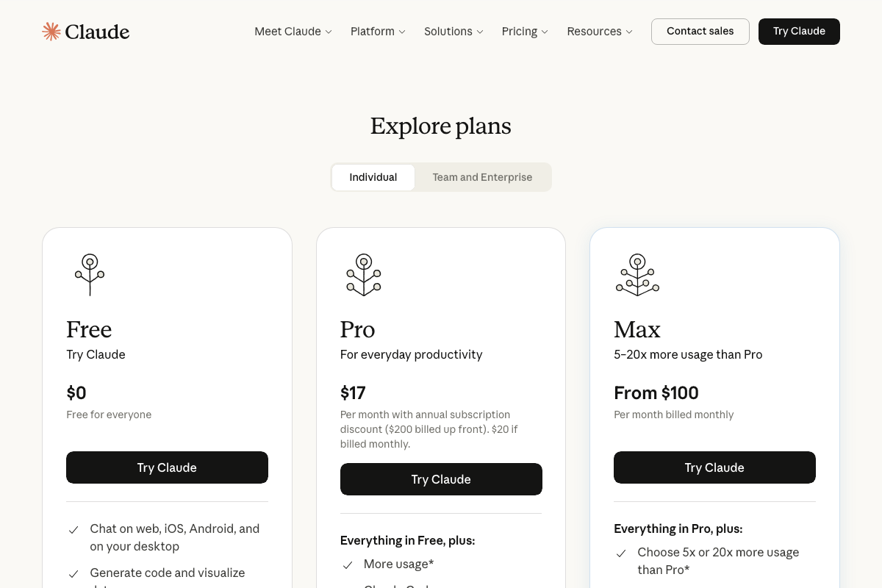Expand the Resources navigation menu

point(599,31)
